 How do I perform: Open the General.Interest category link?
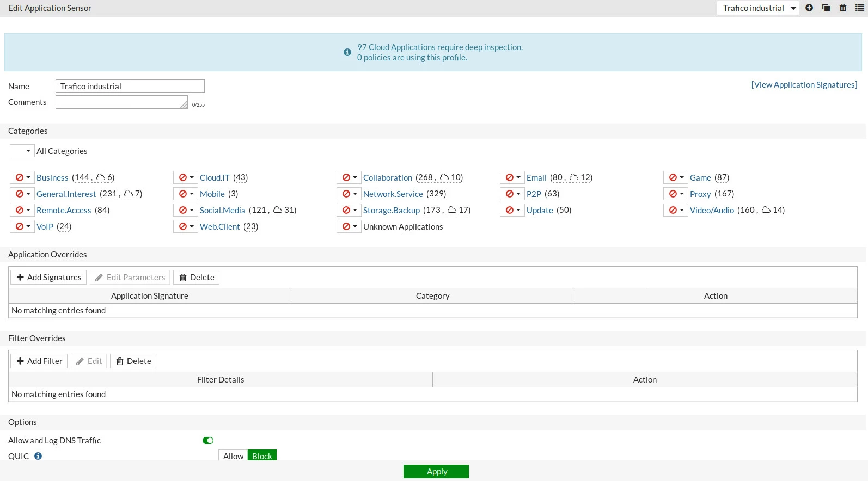click(x=66, y=194)
